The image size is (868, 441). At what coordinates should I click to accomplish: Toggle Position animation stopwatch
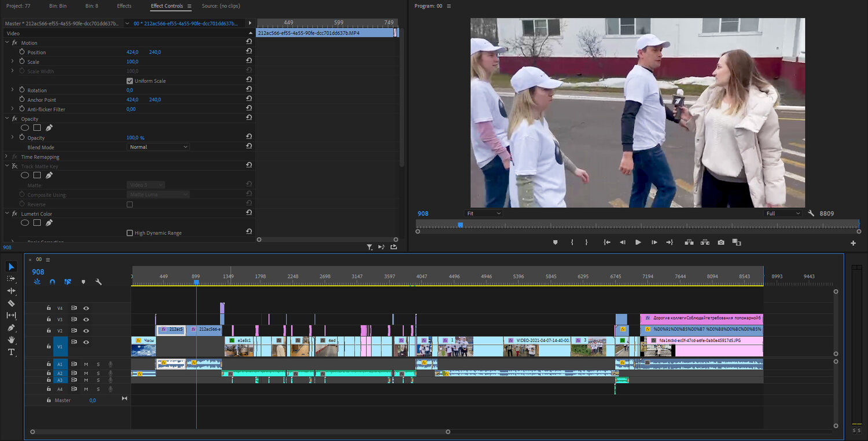click(22, 52)
